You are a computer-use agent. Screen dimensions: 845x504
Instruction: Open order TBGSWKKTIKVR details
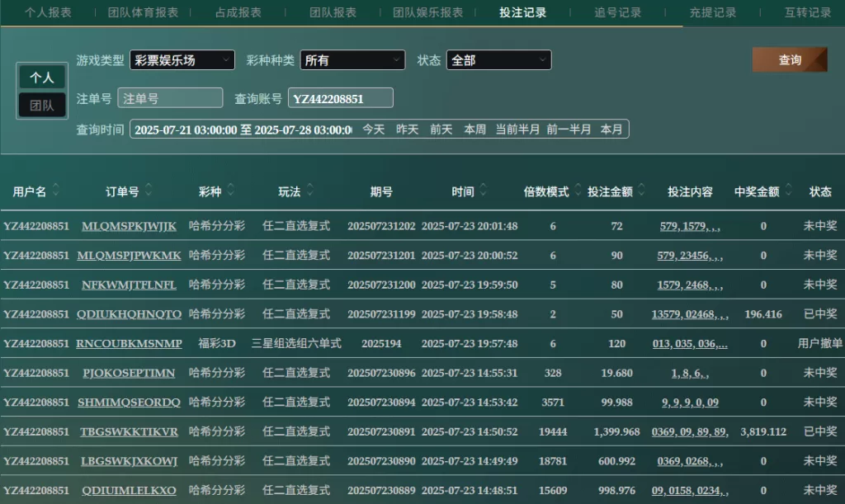pyautogui.click(x=129, y=431)
